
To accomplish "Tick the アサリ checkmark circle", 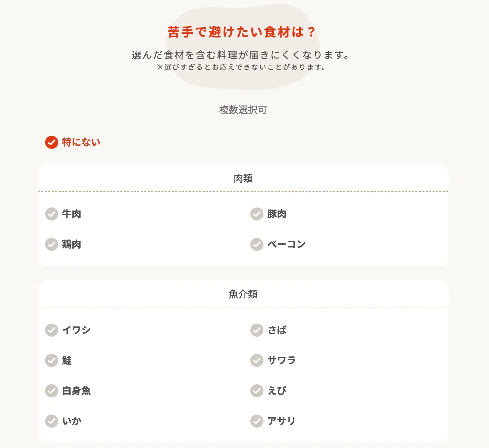I will point(257,421).
